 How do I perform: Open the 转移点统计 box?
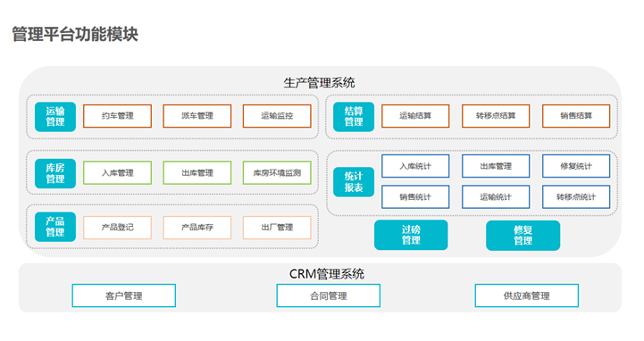(x=576, y=197)
